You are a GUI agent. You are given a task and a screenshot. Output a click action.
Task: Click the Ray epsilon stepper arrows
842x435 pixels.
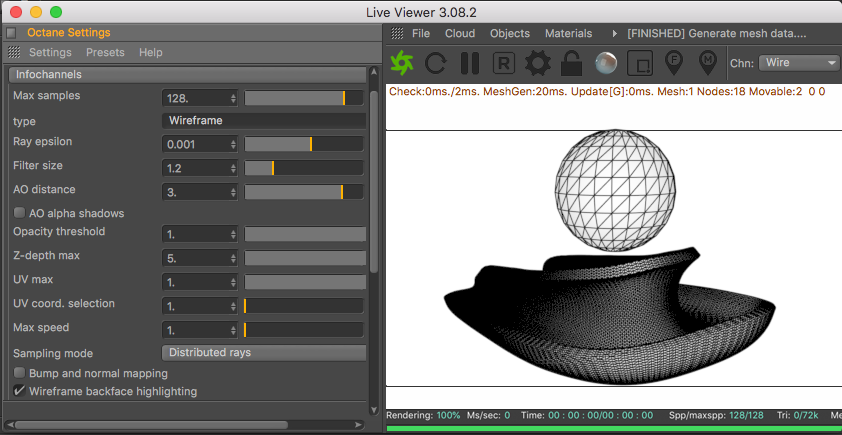click(233, 144)
